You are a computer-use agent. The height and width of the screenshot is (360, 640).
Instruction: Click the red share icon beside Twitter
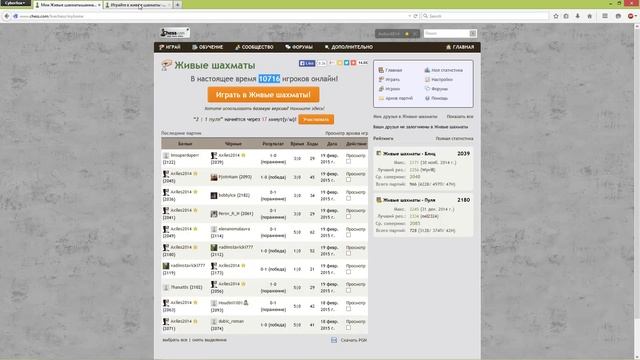coord(353,63)
